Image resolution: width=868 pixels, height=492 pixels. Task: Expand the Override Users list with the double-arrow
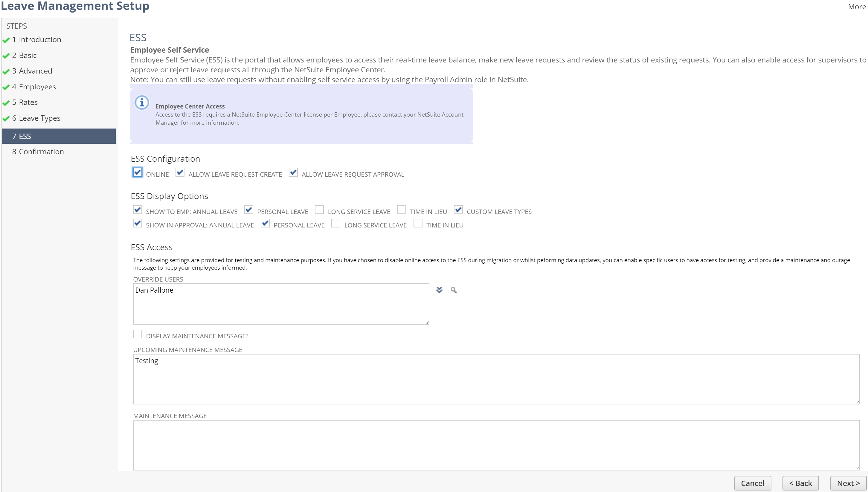(x=440, y=290)
